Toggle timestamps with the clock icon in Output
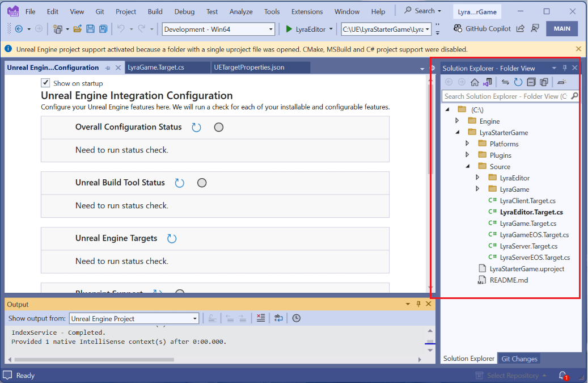This screenshot has width=588, height=383. click(x=296, y=318)
